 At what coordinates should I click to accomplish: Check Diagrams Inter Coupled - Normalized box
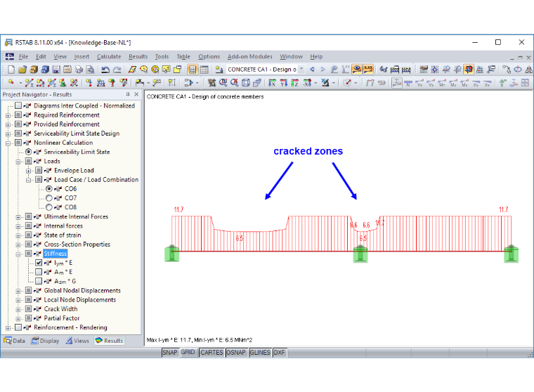click(18, 105)
